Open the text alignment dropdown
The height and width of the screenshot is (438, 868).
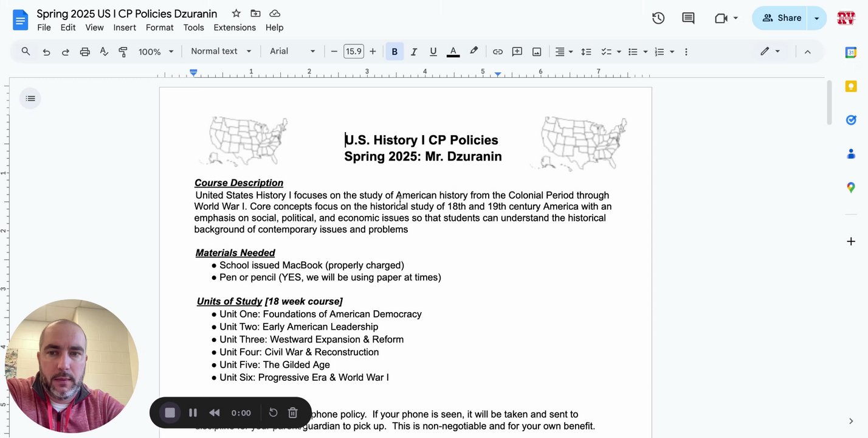pos(563,52)
